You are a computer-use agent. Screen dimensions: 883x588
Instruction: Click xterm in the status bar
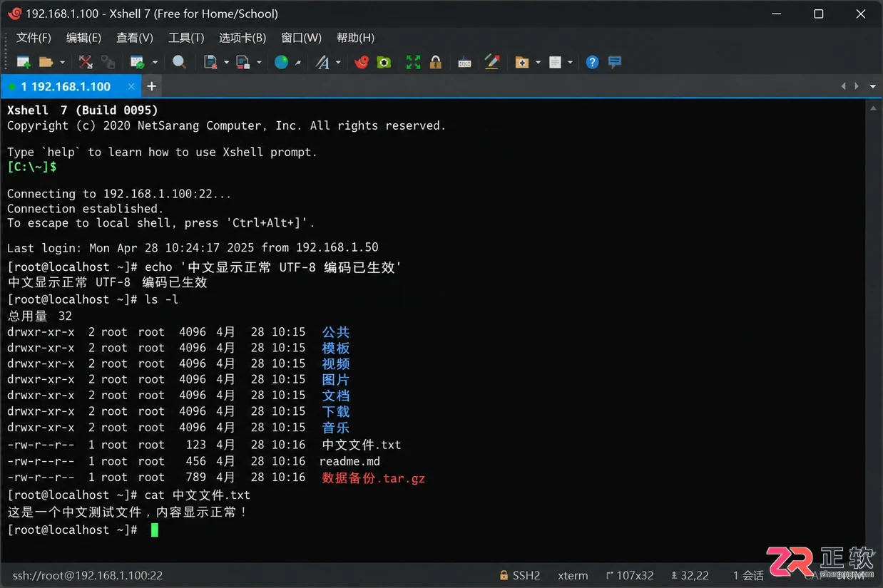[573, 575]
